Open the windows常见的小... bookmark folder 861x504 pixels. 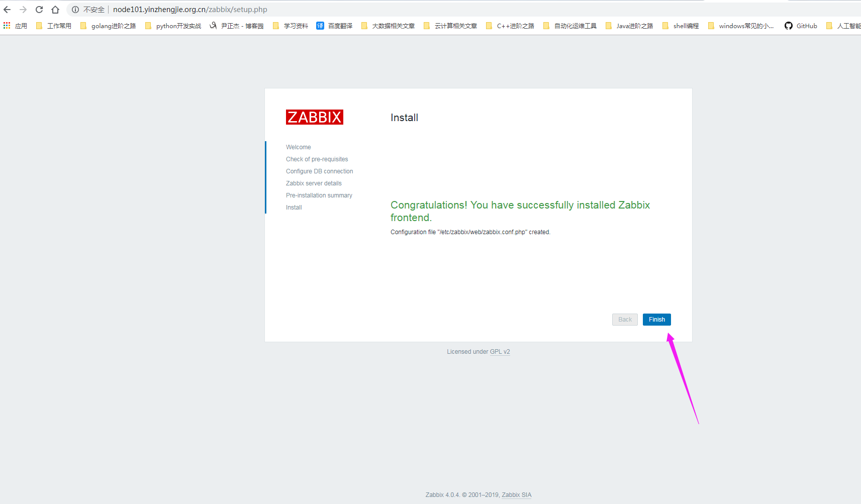tap(741, 26)
